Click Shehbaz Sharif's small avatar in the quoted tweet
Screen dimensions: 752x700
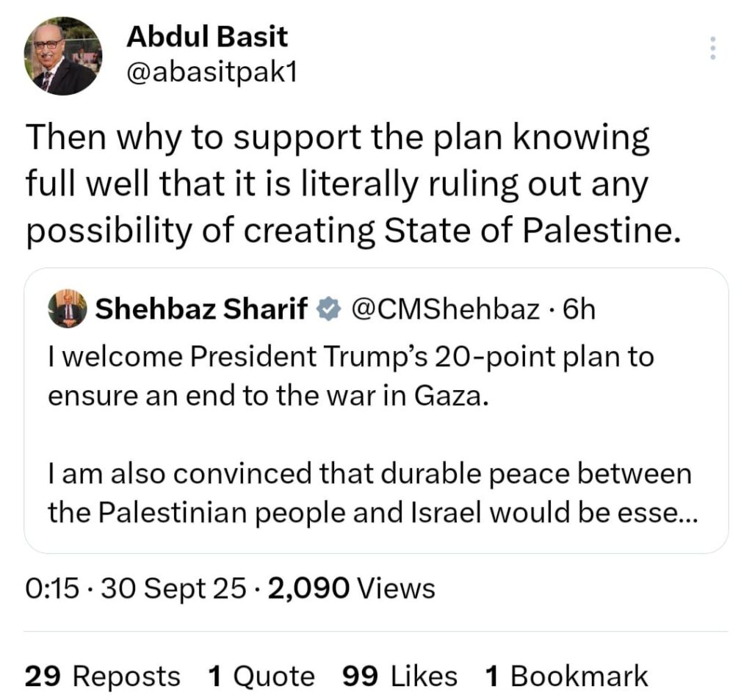[68, 309]
